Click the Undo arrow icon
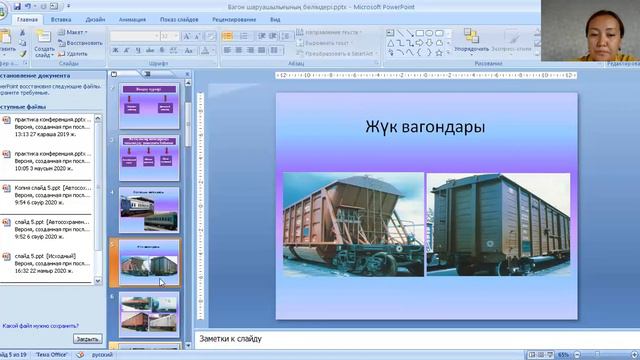This screenshot has width=640, height=360. coord(28,6)
